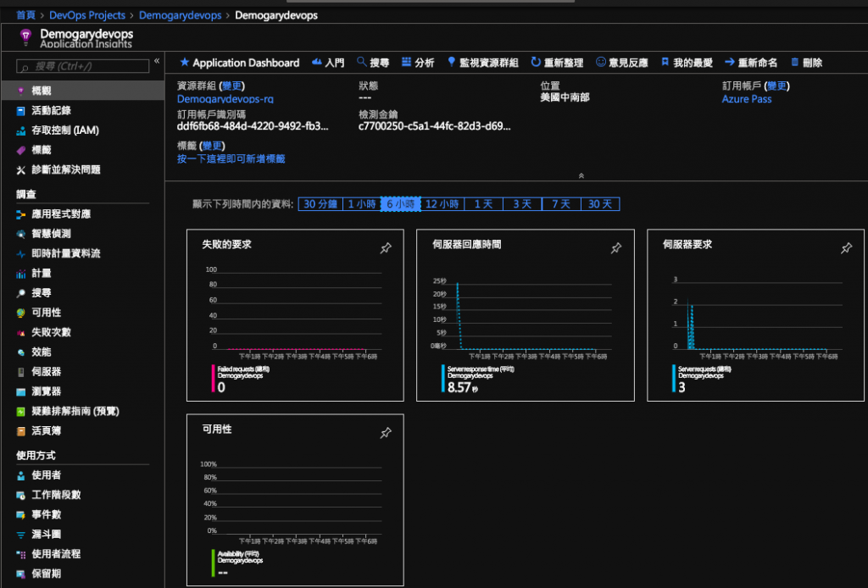Open the Azure Pass subscription link
Viewport: 868px width, 588px height.
pos(746,99)
